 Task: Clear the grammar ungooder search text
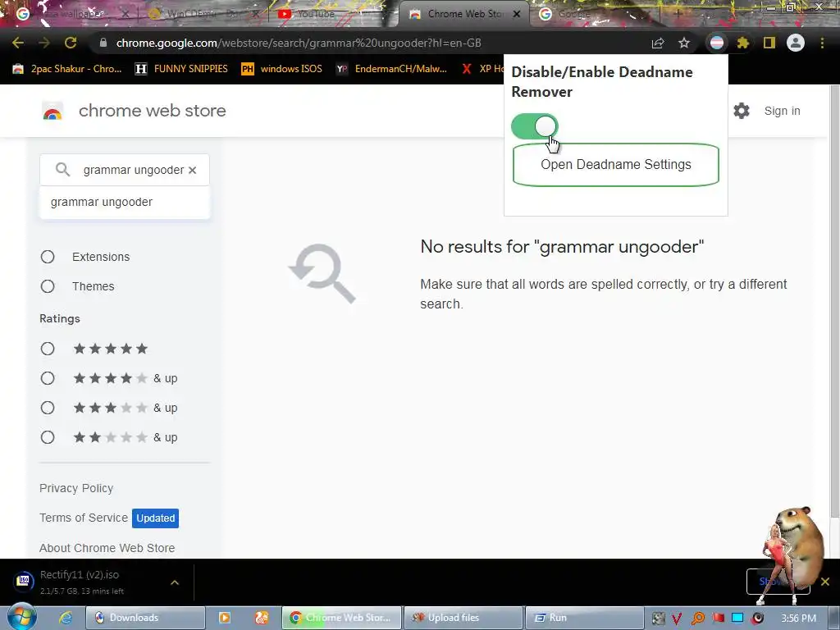tap(192, 170)
